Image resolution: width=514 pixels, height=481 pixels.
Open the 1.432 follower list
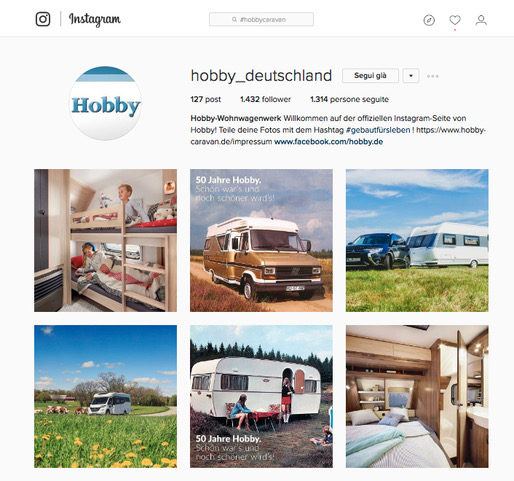click(x=265, y=99)
